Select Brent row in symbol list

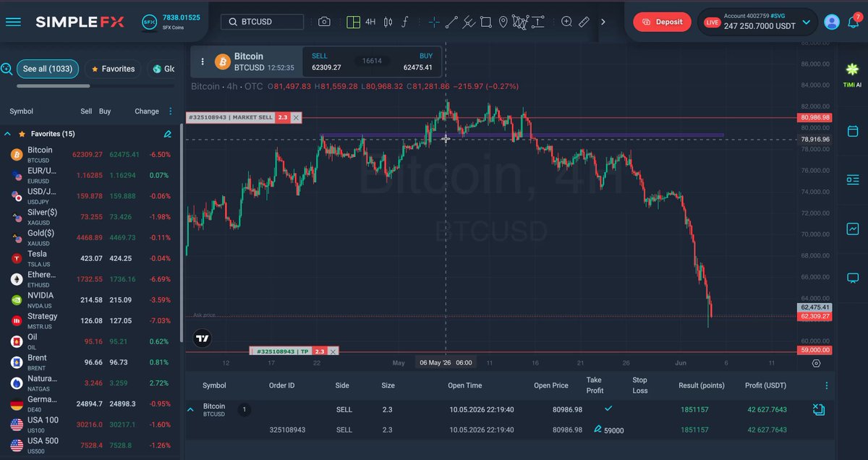(90, 362)
